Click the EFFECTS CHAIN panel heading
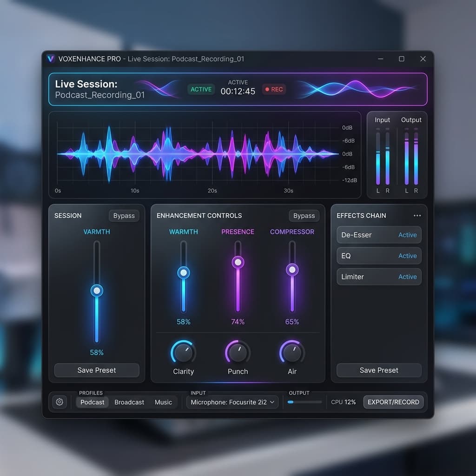 tap(361, 216)
